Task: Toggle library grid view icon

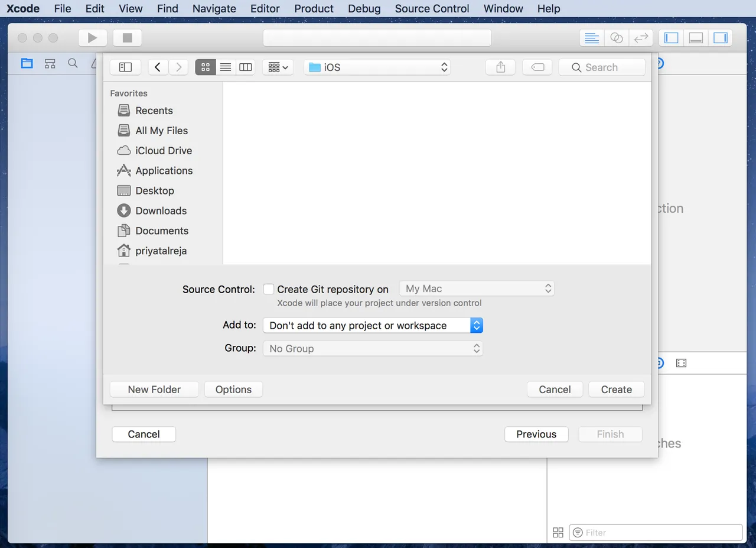Action: pos(558,533)
